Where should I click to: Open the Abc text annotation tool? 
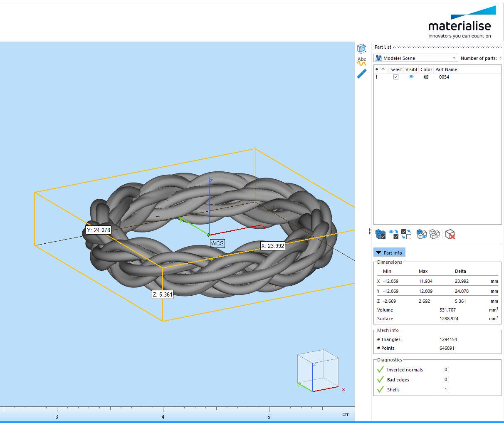pyautogui.click(x=362, y=61)
